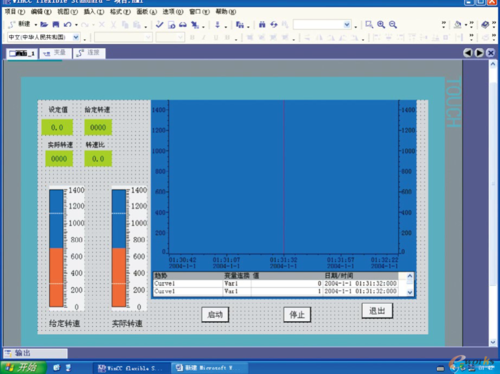Screen dimensions: 500x374
Task: Click the save project icon
Action: point(56,25)
